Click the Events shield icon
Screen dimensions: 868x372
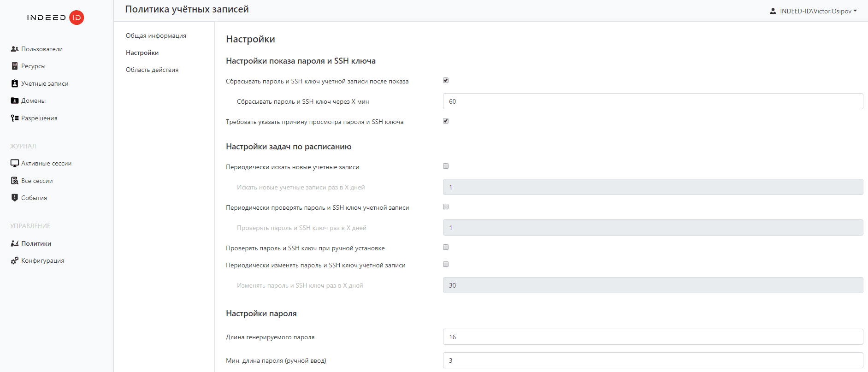click(x=15, y=198)
